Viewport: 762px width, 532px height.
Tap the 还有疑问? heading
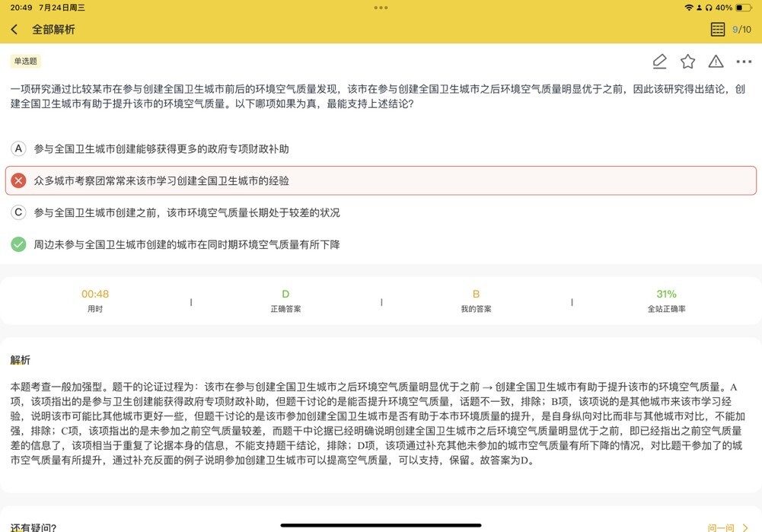tap(33, 527)
